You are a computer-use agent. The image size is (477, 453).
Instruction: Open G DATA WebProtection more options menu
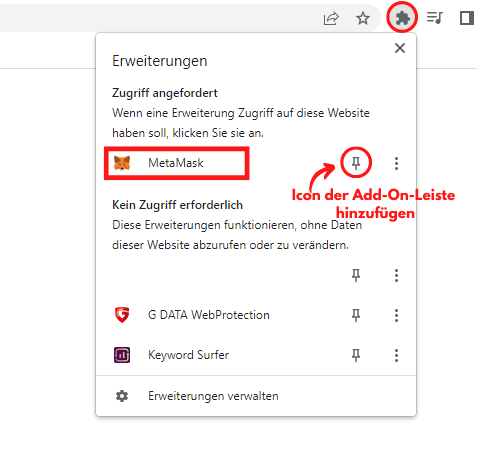[x=396, y=315]
